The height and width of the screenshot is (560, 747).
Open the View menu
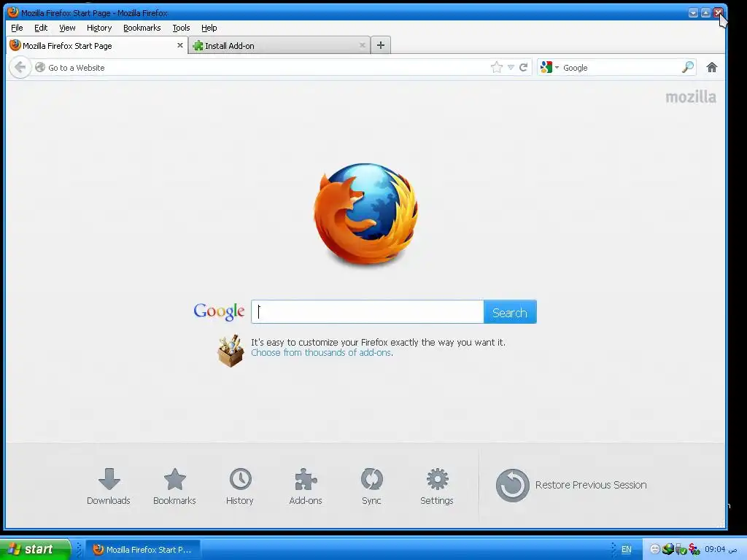coord(67,28)
